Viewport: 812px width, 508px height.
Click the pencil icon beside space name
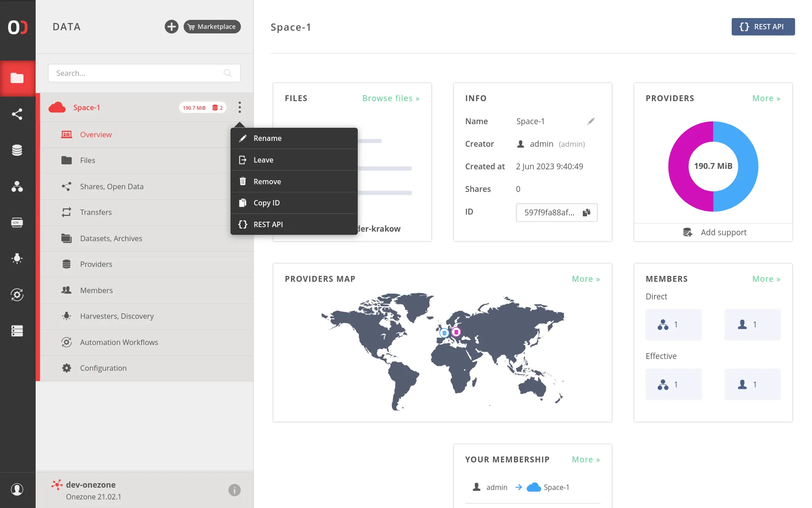(x=591, y=121)
